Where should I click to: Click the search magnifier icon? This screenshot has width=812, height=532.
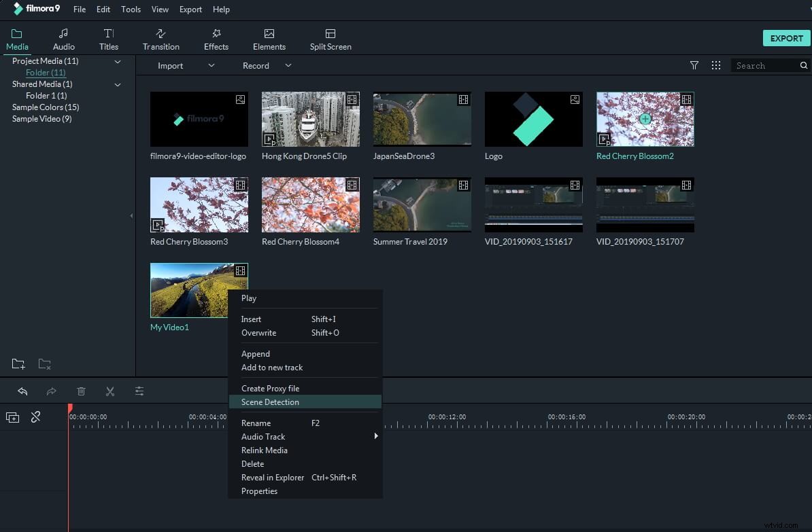pyautogui.click(x=804, y=65)
